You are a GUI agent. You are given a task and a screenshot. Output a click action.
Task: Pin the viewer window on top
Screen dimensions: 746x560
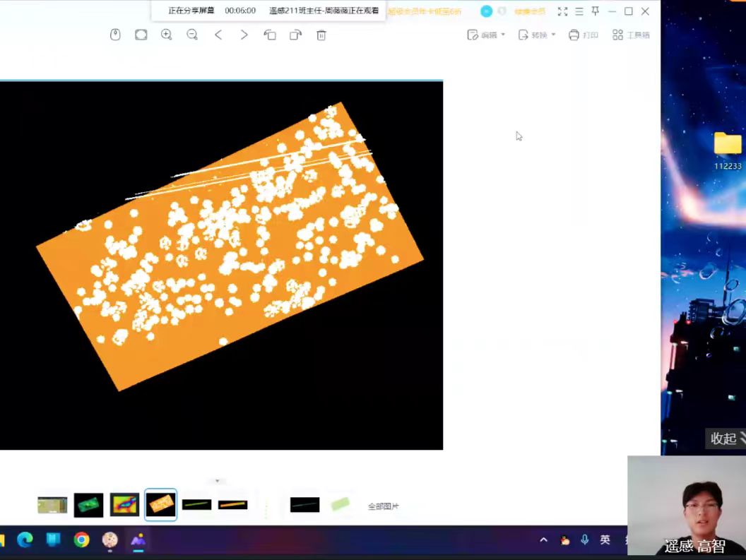[596, 11]
